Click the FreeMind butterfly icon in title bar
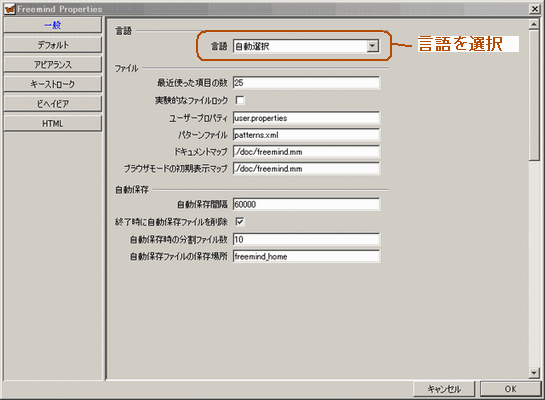The height and width of the screenshot is (400, 545). (10, 9)
